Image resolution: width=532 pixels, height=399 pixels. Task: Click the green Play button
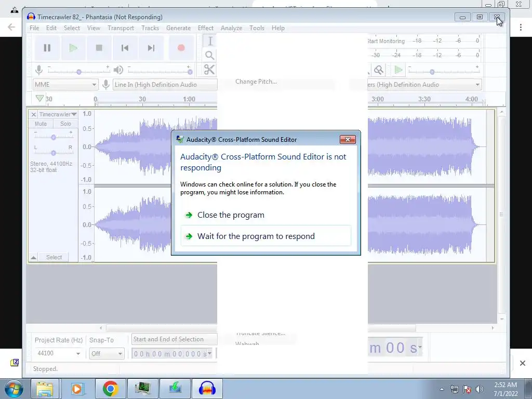click(x=73, y=48)
